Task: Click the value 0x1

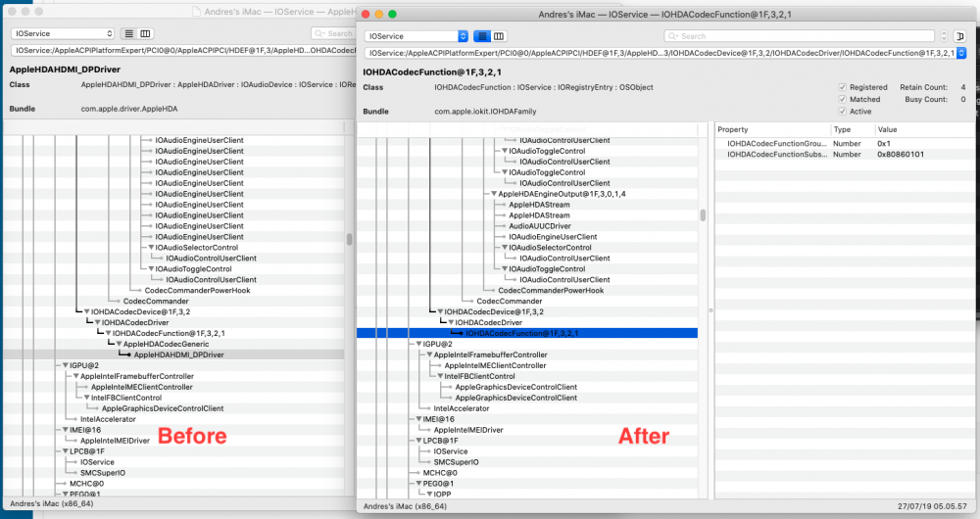Action: 884,144
